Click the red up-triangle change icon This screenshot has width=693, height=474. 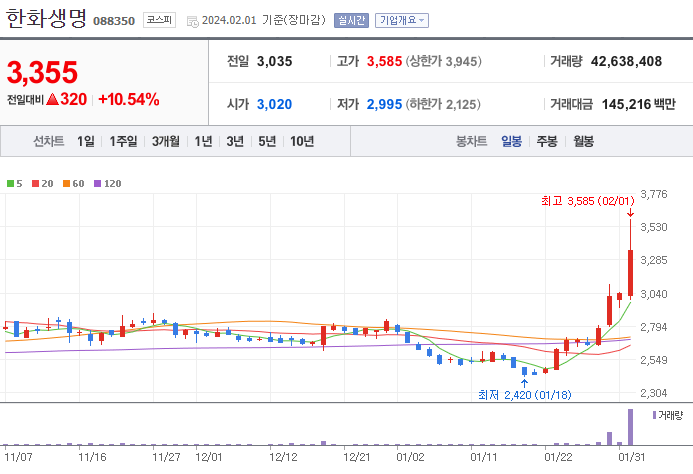(x=52, y=99)
